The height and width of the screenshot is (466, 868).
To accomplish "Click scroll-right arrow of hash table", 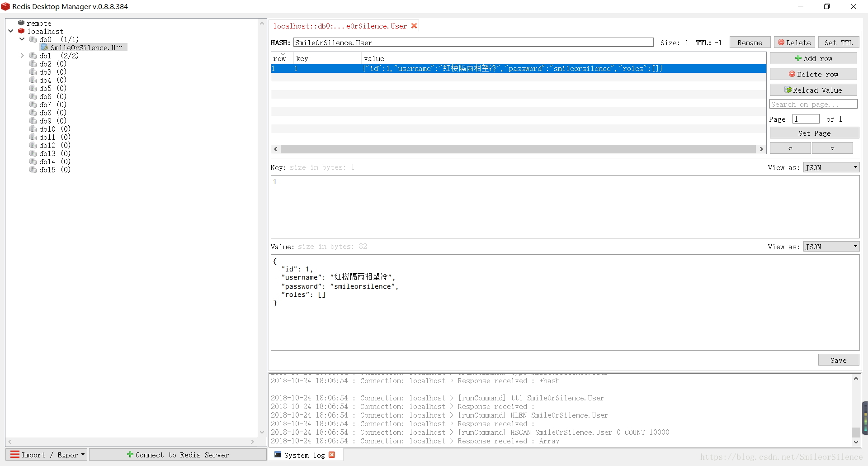I will coord(761,149).
